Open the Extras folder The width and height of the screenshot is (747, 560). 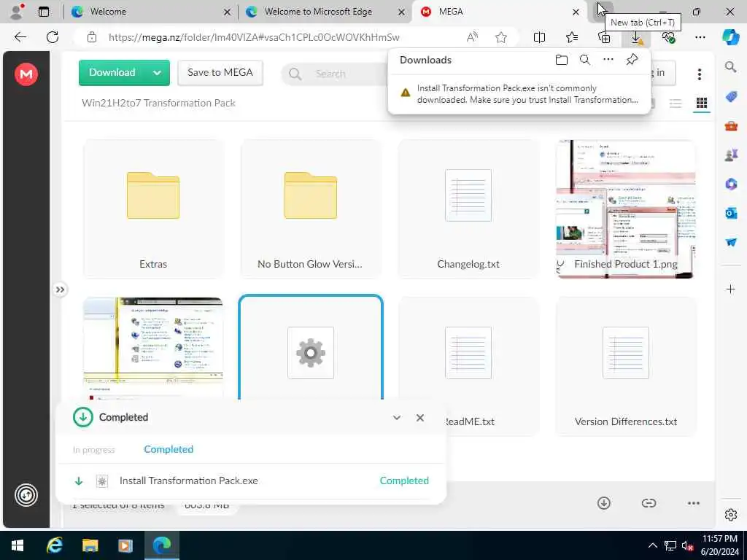153,209
